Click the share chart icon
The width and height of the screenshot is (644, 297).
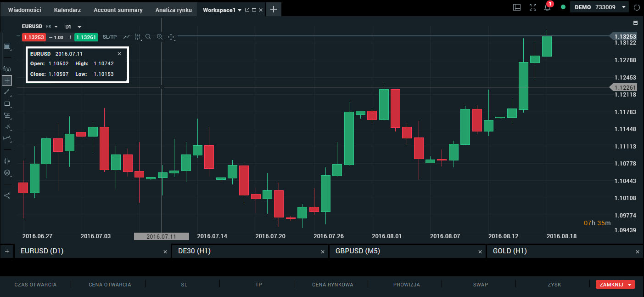tap(7, 195)
